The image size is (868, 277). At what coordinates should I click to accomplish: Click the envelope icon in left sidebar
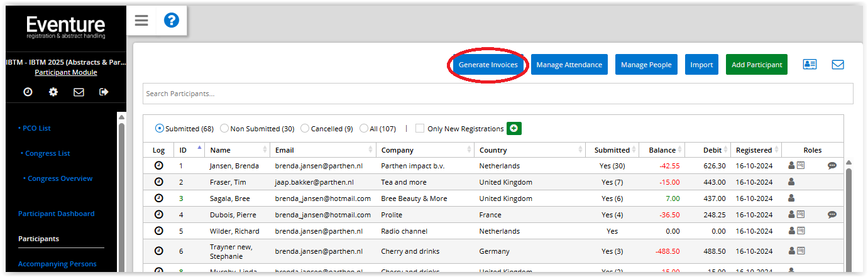[79, 92]
